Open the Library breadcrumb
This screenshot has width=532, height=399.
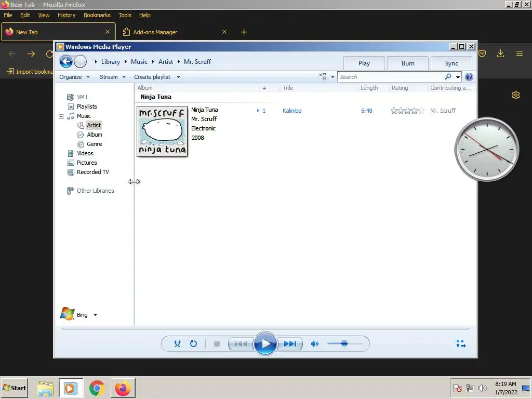(x=111, y=62)
